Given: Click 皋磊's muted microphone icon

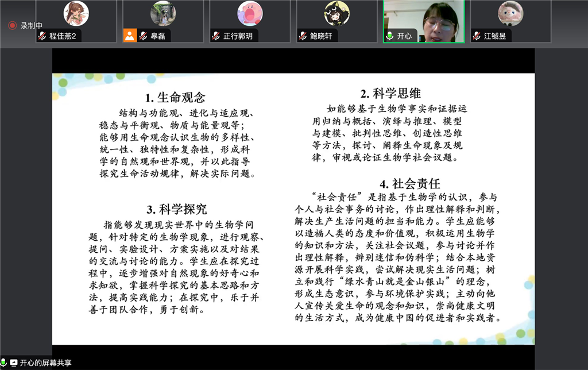Looking at the screenshot, I should coord(143,36).
